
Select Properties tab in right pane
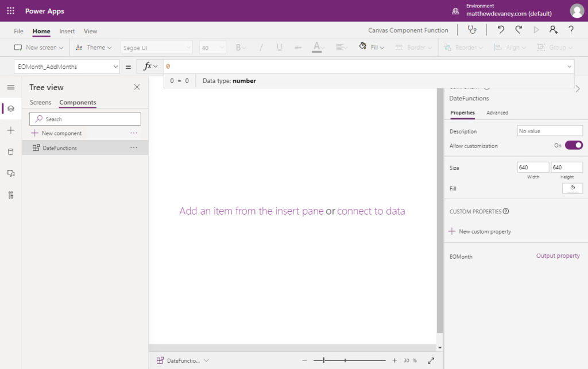point(462,112)
